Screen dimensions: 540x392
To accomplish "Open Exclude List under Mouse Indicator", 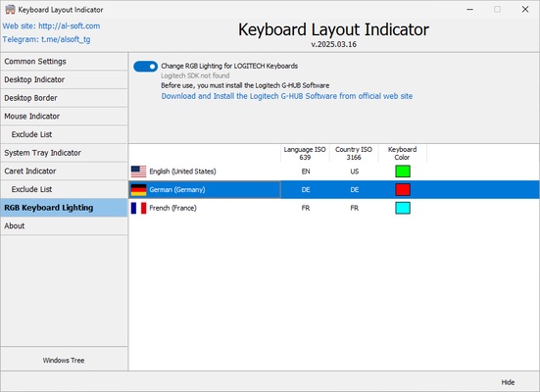I will coord(64,134).
